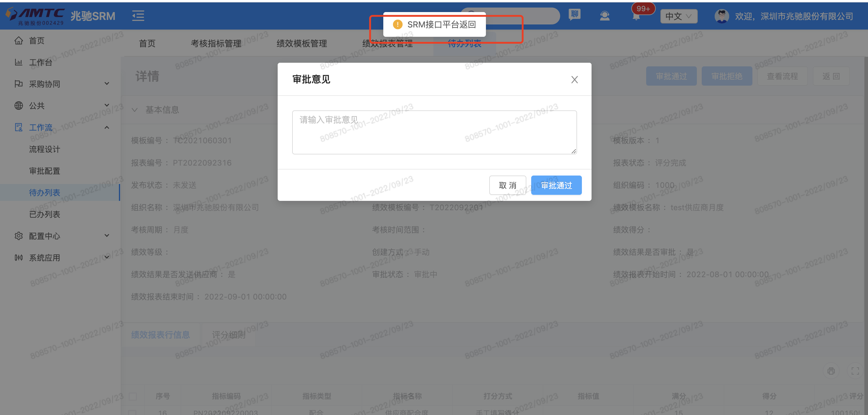
Task: Click the fullscreen icon above the table
Action: click(x=855, y=371)
